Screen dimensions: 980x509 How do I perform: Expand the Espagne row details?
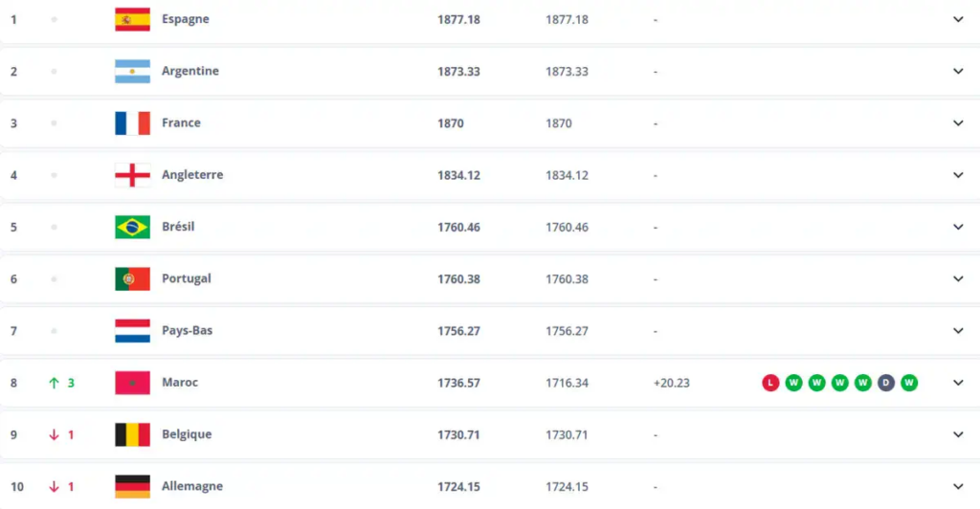point(958,19)
